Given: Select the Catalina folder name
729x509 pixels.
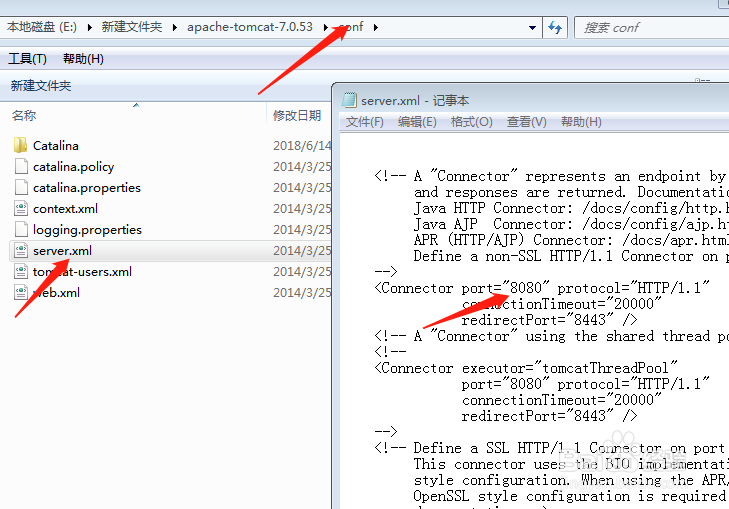Looking at the screenshot, I should coord(56,145).
